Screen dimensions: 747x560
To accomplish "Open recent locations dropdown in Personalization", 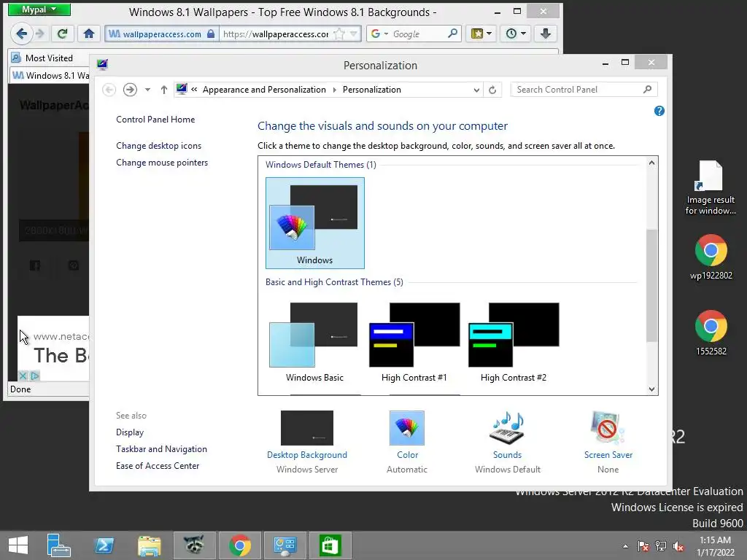I will click(x=147, y=90).
